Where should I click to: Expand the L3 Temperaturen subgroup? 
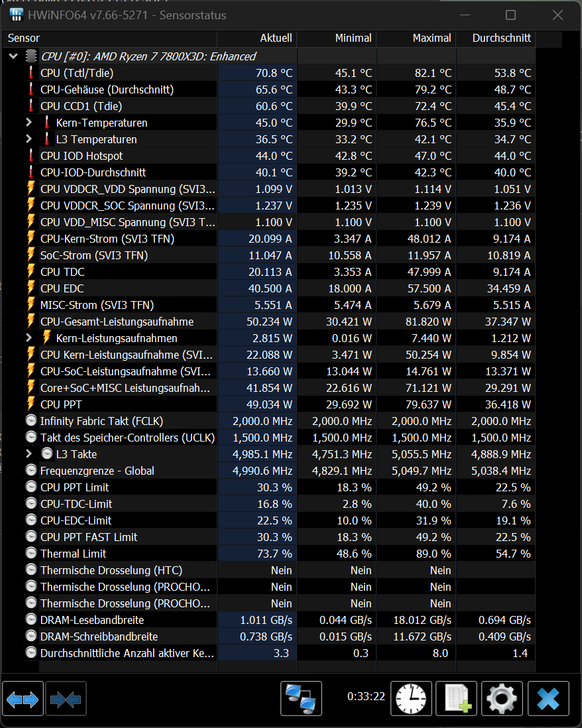click(29, 139)
